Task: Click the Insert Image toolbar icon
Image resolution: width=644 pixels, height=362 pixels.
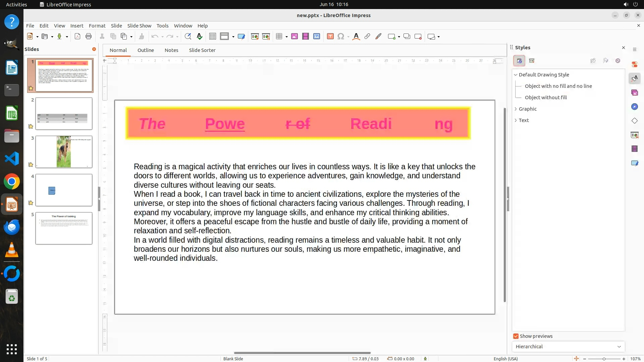Action: 294,37
